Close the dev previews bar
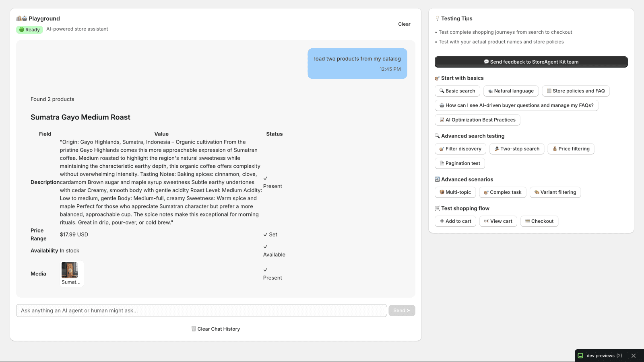Viewport: 644px width, 362px height. [x=634, y=356]
